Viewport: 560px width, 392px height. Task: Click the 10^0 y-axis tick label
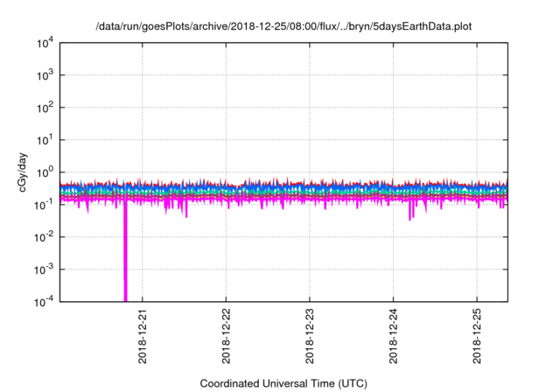click(x=45, y=172)
